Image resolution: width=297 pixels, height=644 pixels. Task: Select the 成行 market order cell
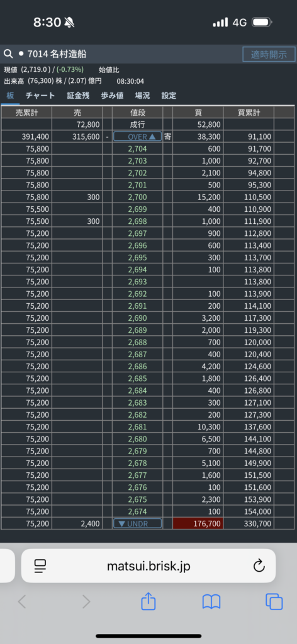point(137,125)
